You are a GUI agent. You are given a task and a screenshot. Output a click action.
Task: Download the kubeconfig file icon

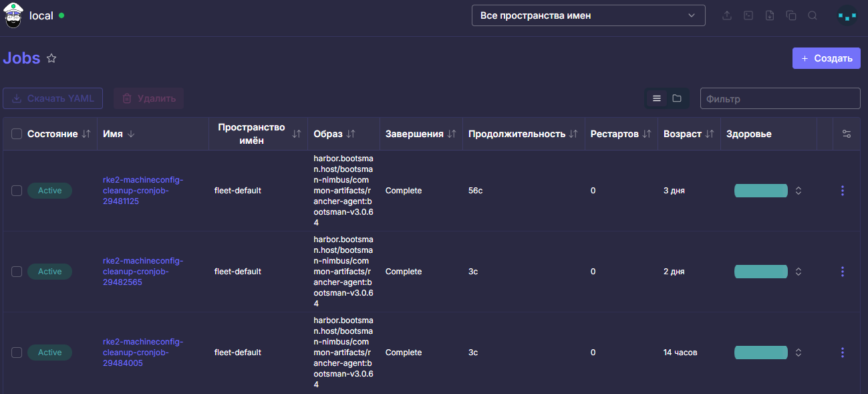point(770,15)
